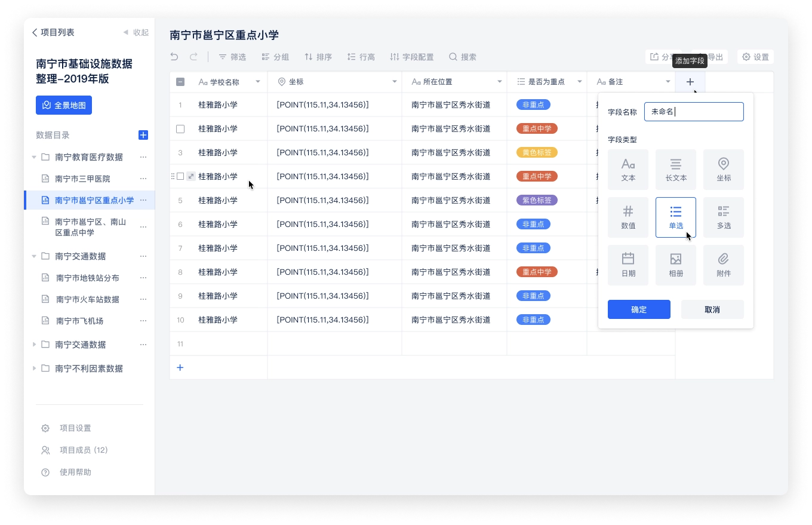Click the undo arrow icon
Screen dimensions: 812x525
174,57
